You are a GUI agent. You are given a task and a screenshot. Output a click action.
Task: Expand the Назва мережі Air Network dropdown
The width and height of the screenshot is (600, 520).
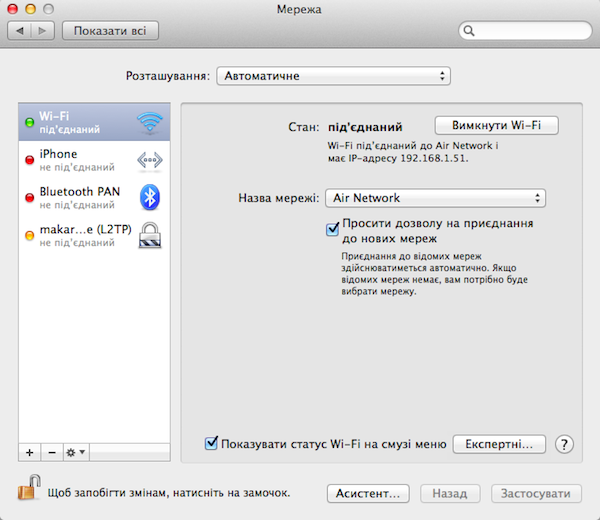click(434, 198)
